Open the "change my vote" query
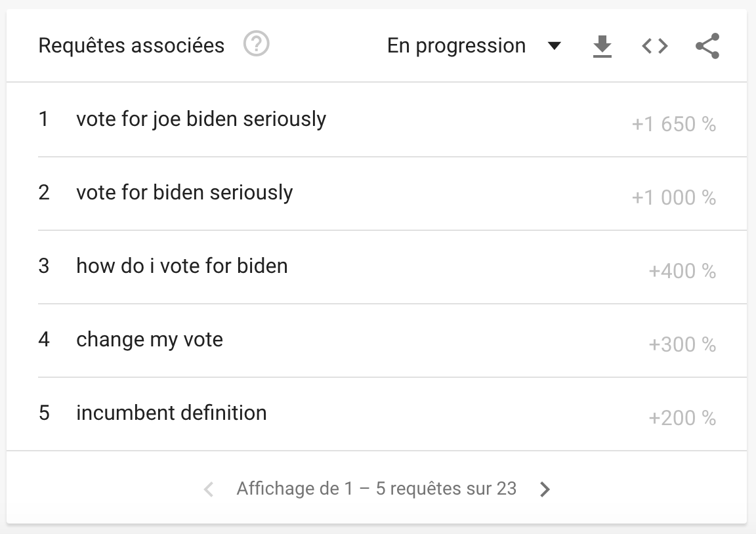The height and width of the screenshot is (534, 756). pyautogui.click(x=150, y=340)
